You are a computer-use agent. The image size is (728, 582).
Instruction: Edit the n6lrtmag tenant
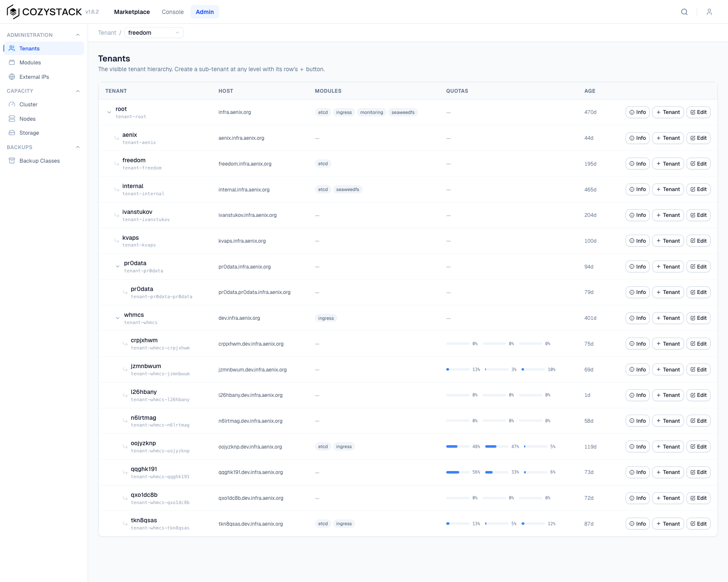pos(698,421)
